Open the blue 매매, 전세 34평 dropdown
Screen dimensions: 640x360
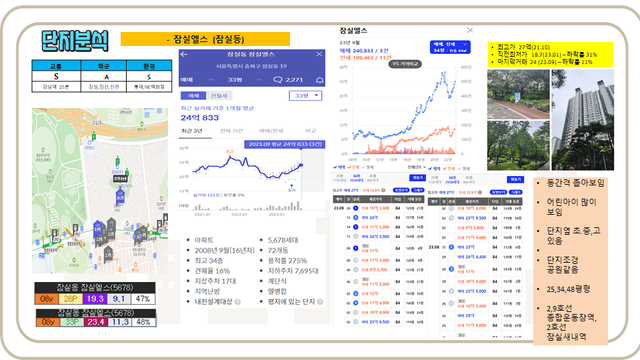click(x=450, y=47)
